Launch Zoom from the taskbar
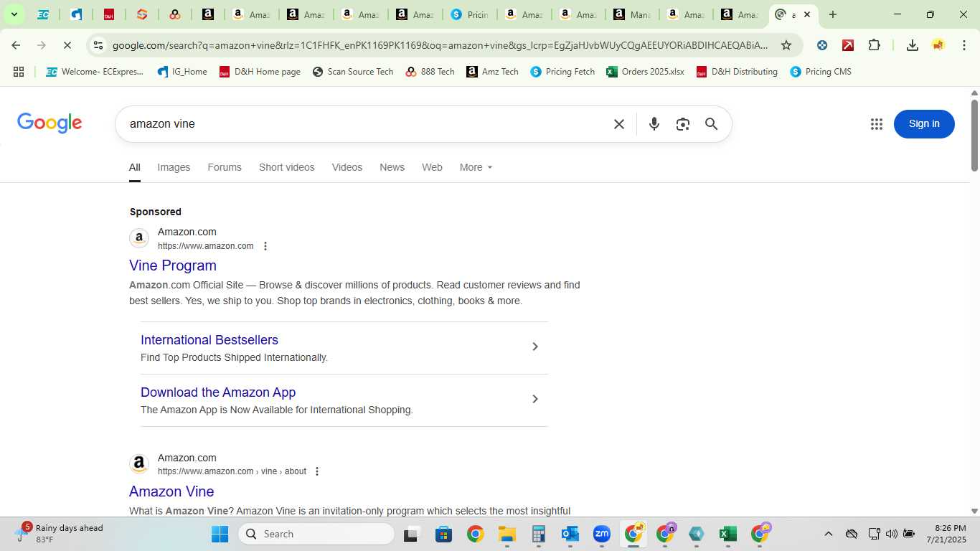This screenshot has width=980, height=551. [601, 534]
